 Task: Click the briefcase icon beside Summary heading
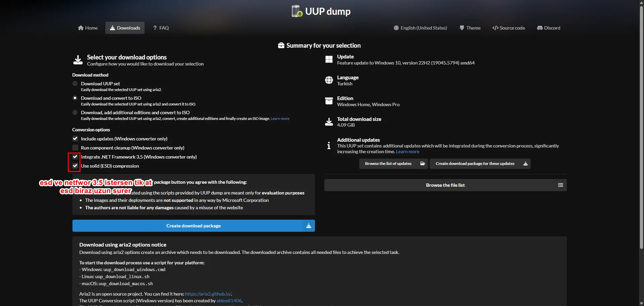[x=281, y=45]
